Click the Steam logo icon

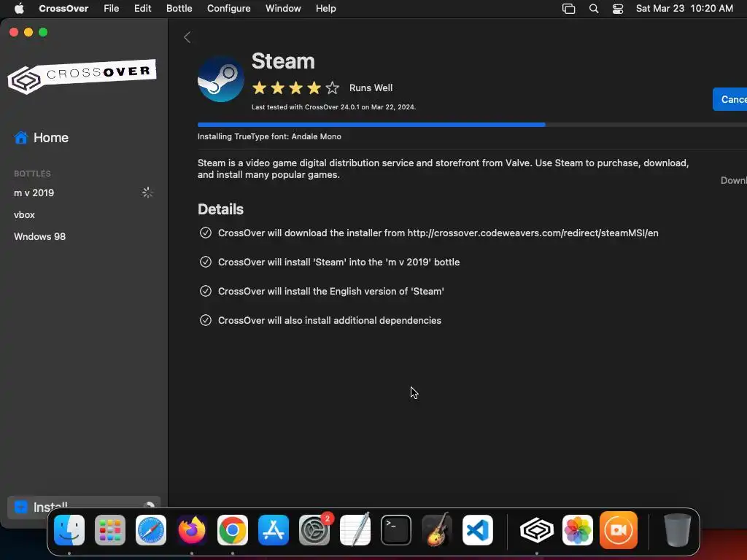point(221,79)
